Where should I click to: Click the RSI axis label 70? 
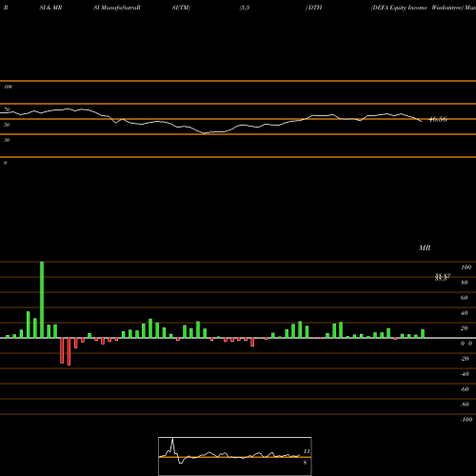tap(7, 109)
